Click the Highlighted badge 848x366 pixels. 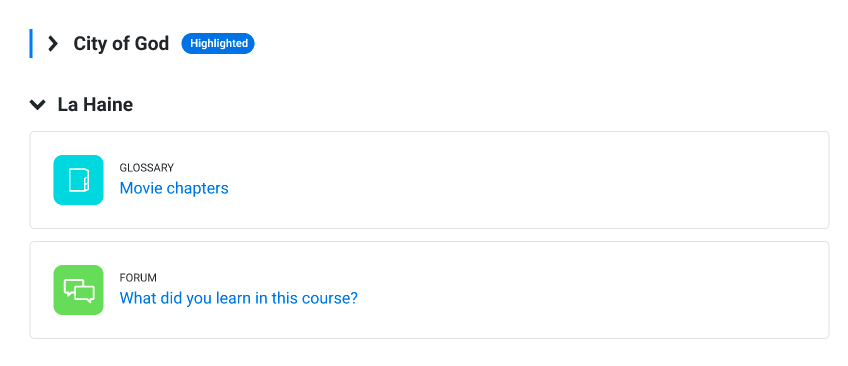click(x=218, y=43)
